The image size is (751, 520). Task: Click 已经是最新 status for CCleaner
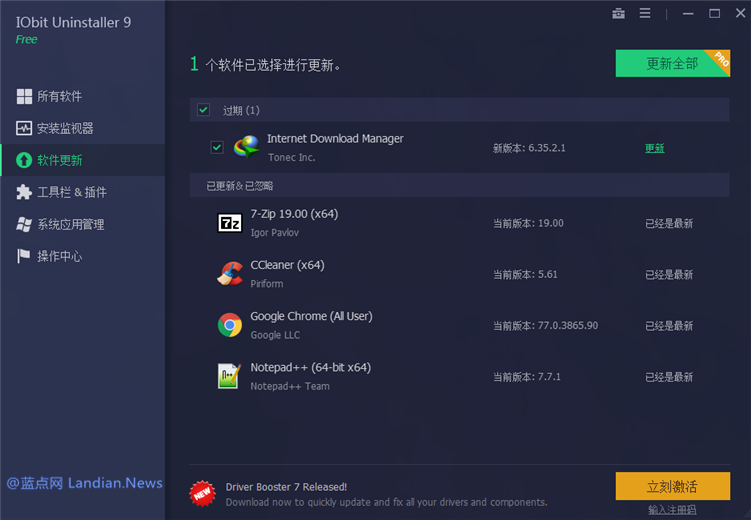(x=669, y=274)
